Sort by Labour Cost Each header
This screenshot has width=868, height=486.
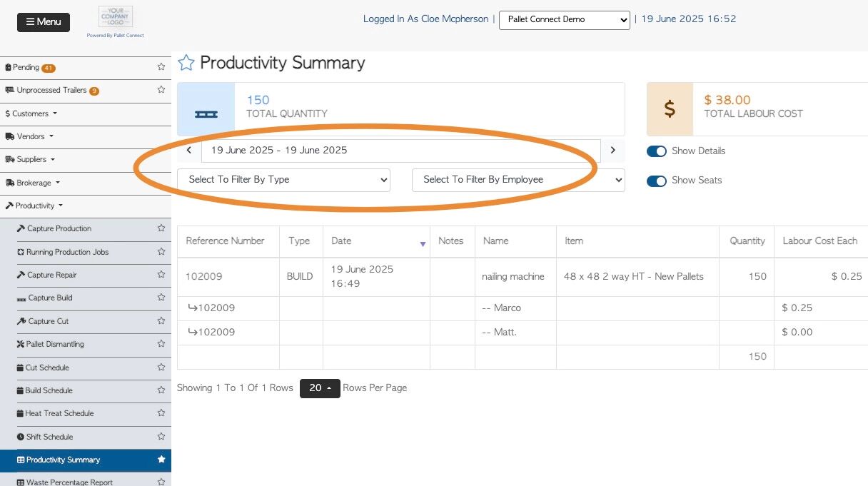pos(819,241)
